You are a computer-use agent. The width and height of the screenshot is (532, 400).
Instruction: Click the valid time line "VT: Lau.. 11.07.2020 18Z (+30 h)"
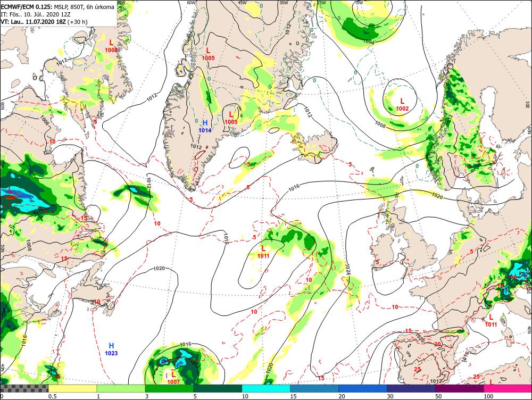[44, 22]
